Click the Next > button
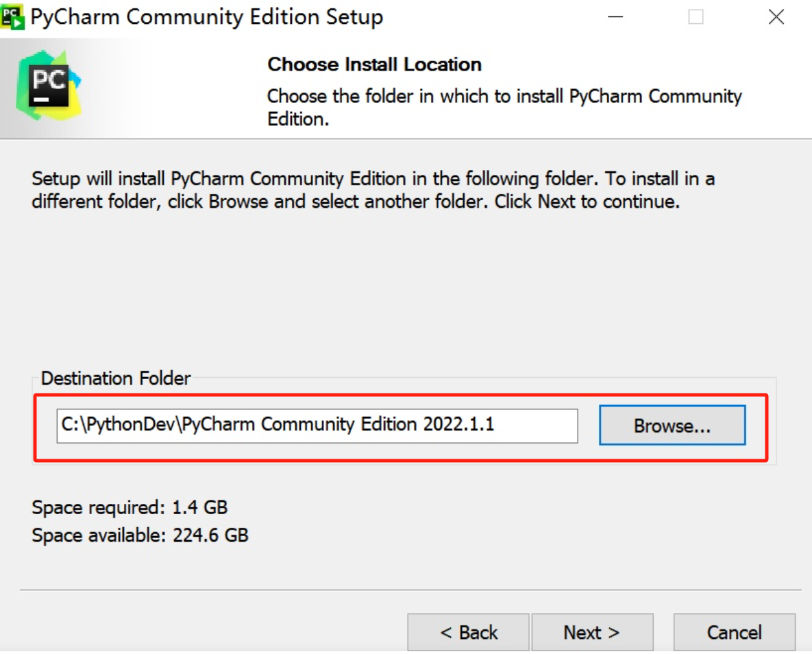 coord(592,631)
